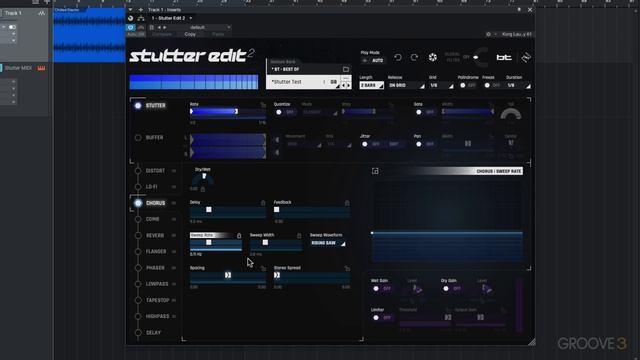Screen dimensions: 640x360
Task: Open the Sweep Waveform RISING SAW dropdown
Action: click(328, 243)
